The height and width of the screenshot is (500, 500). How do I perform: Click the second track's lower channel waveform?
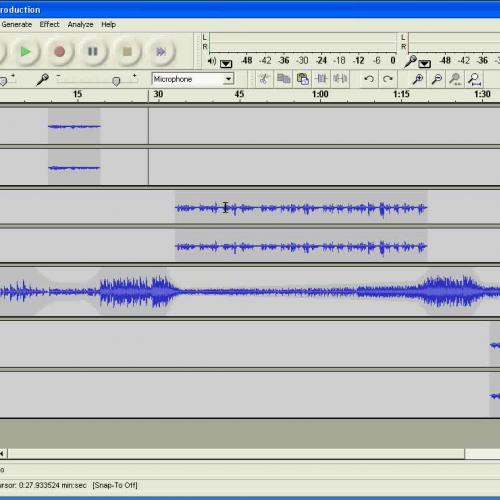301,247
